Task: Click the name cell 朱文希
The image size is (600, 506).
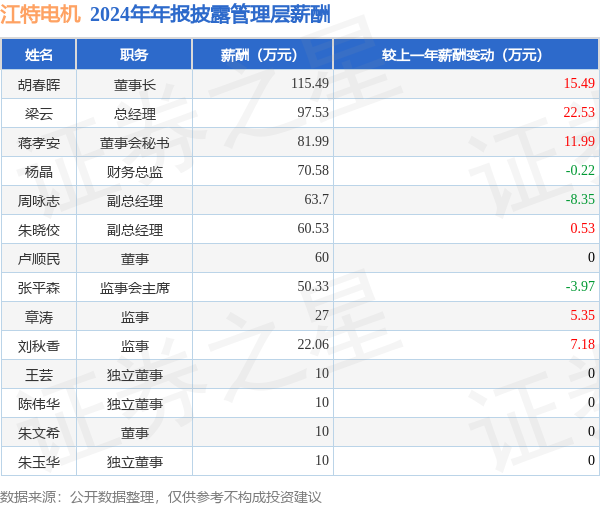Action: (39, 433)
